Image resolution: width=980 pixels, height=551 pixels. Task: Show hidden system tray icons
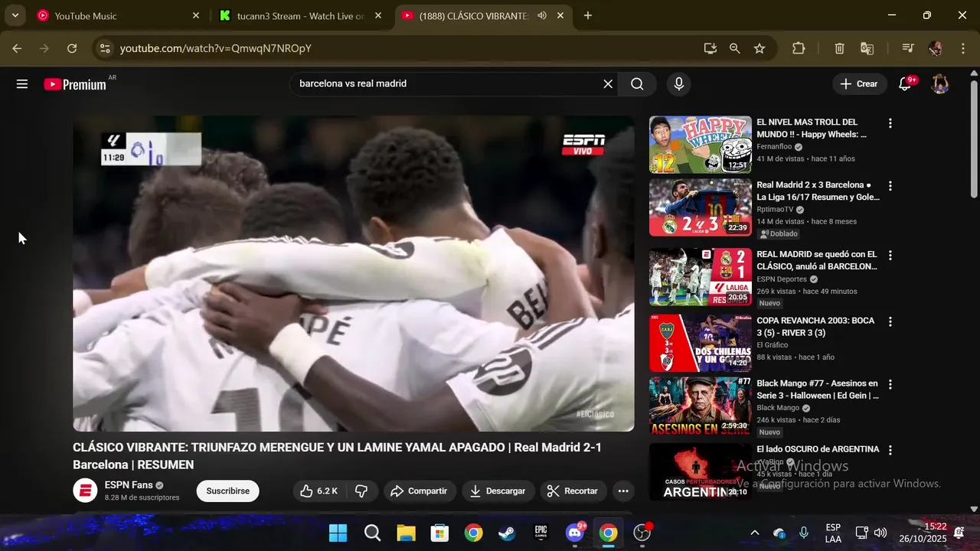[754, 533]
